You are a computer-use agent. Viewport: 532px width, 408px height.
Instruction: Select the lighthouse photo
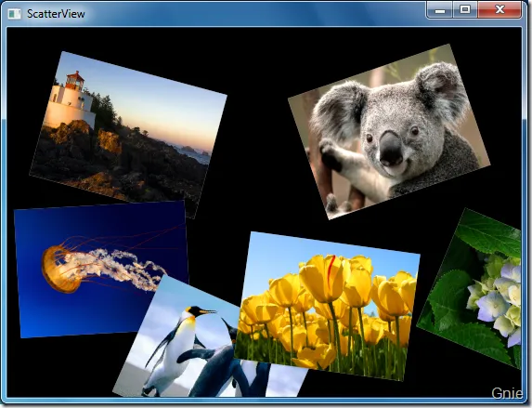(128, 134)
